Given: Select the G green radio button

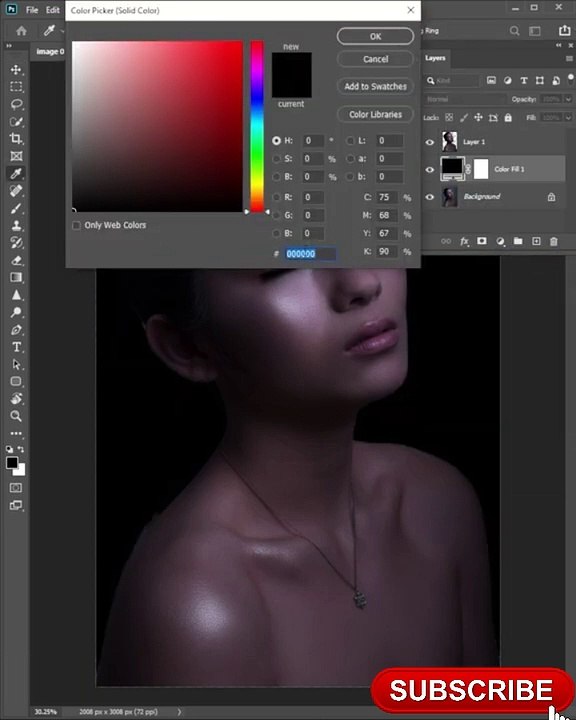Looking at the screenshot, I should pyautogui.click(x=277, y=215).
